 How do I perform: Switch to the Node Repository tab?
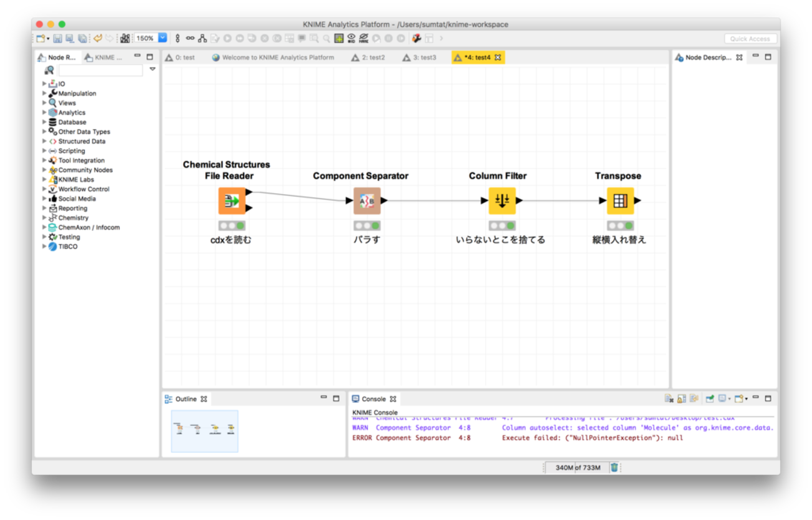tap(57, 57)
